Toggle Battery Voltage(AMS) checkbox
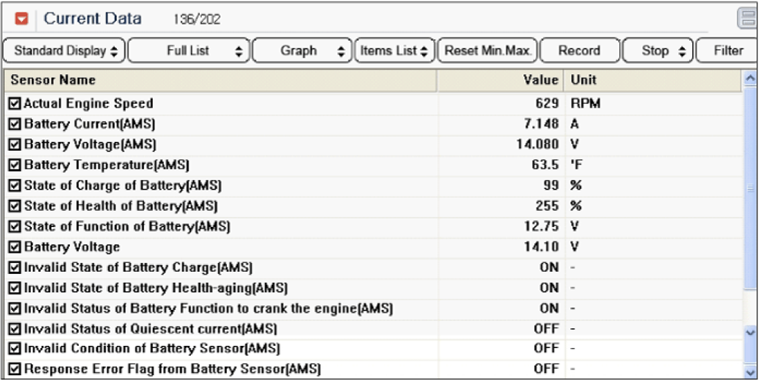This screenshot has height=380, width=759. (x=15, y=144)
